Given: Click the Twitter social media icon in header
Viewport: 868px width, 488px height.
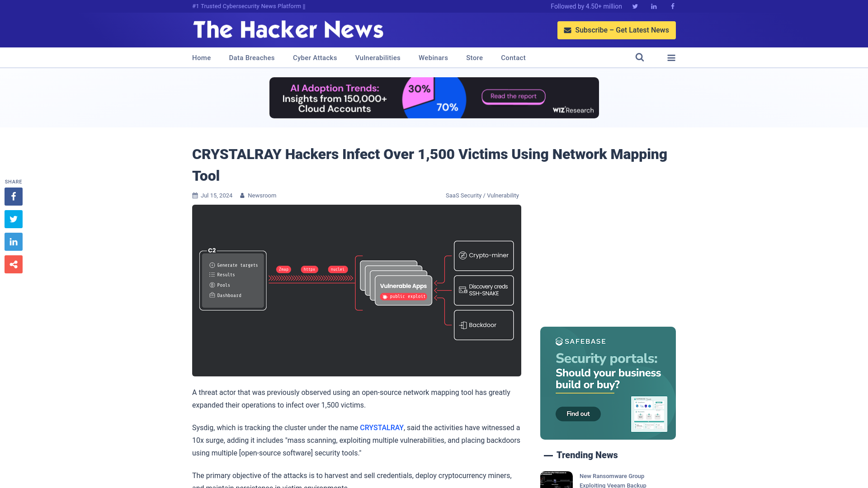Looking at the screenshot, I should pyautogui.click(x=635, y=6).
